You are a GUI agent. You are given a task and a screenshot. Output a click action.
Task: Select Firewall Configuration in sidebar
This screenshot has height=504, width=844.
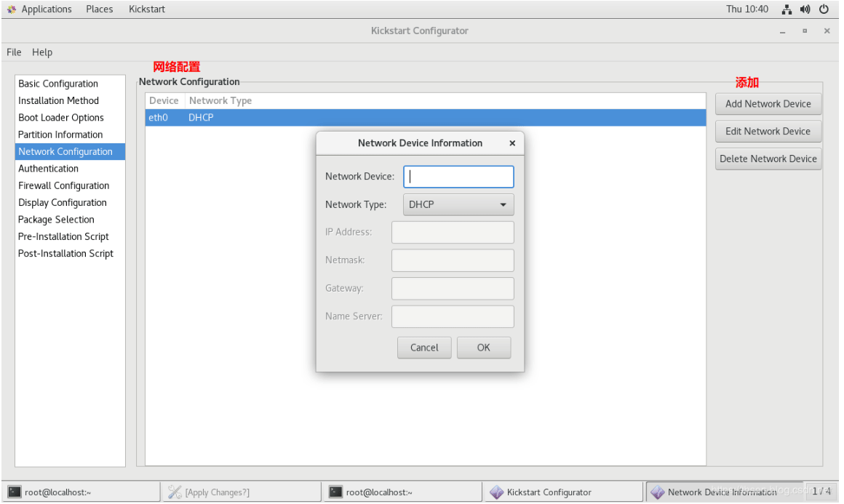[x=63, y=185]
